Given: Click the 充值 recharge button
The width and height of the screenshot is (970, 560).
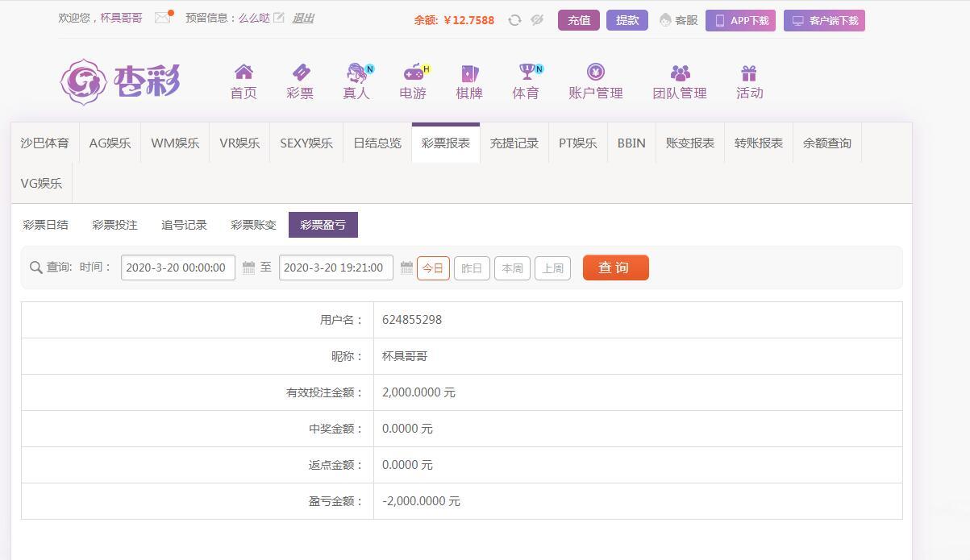Looking at the screenshot, I should pyautogui.click(x=578, y=20).
